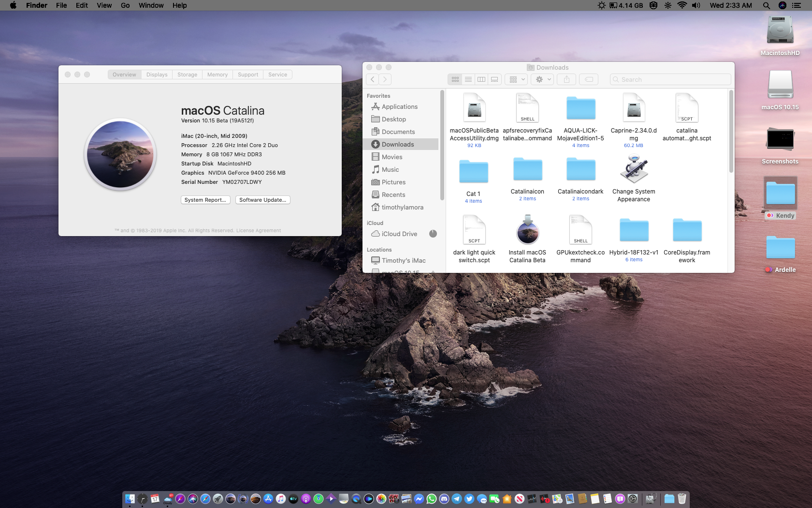812x508 pixels.
Task: Open WhatsApp from the Dock
Action: 432,499
